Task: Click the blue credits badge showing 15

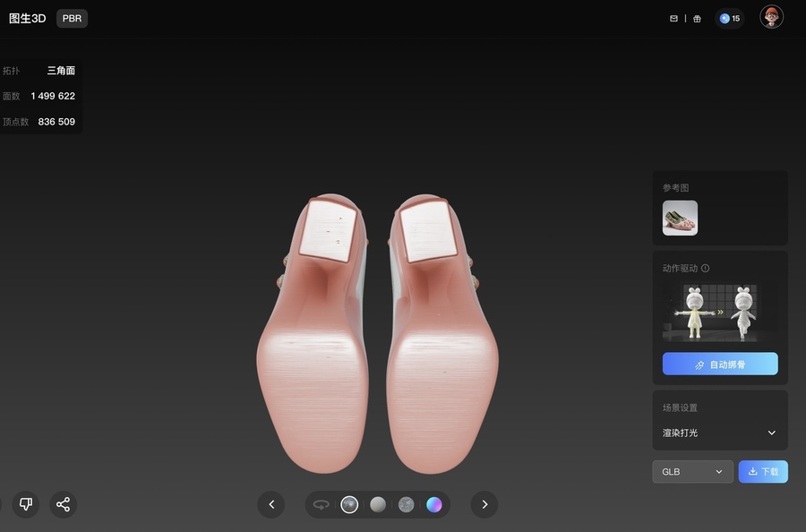Action: (x=730, y=18)
